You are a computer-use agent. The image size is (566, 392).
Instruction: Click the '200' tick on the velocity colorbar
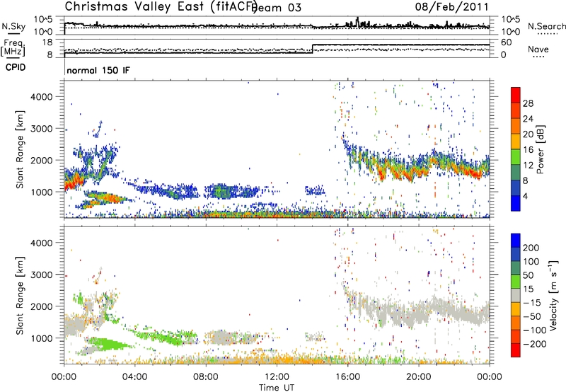coord(531,248)
